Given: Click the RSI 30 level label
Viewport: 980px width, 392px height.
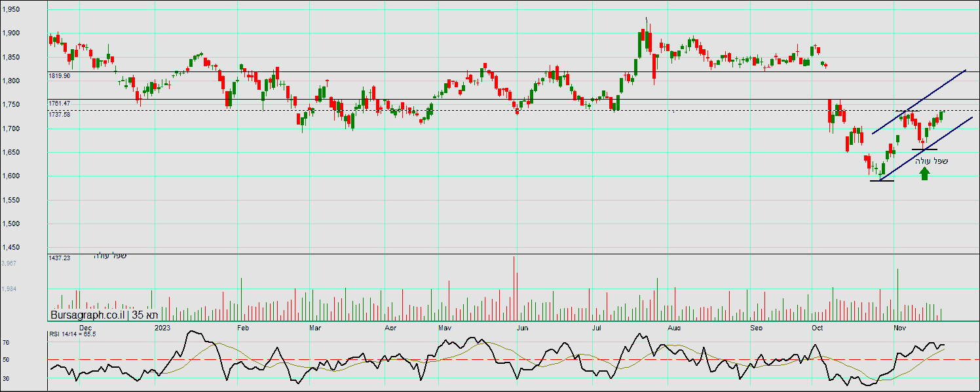Looking at the screenshot, I should pos(5,378).
